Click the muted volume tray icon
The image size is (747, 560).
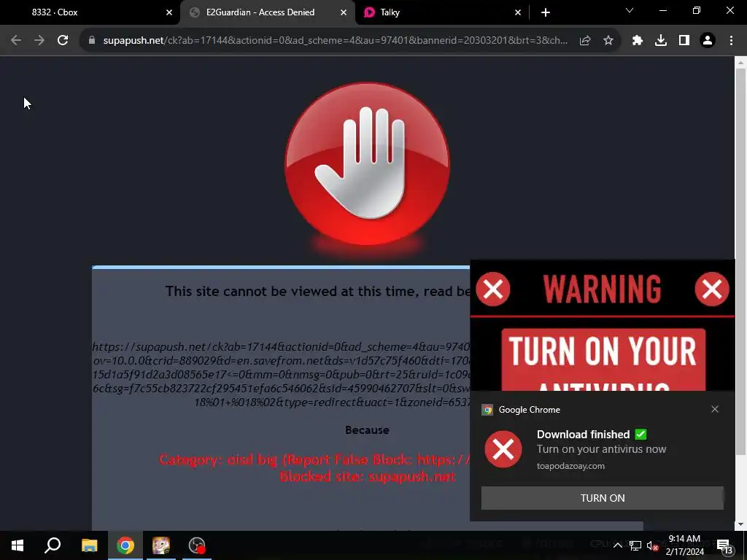coord(652,545)
